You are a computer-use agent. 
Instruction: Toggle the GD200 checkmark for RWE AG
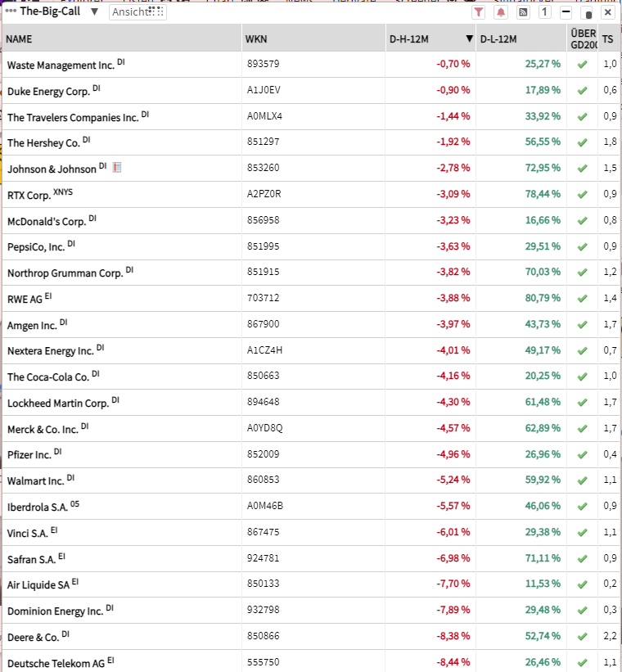(x=583, y=299)
